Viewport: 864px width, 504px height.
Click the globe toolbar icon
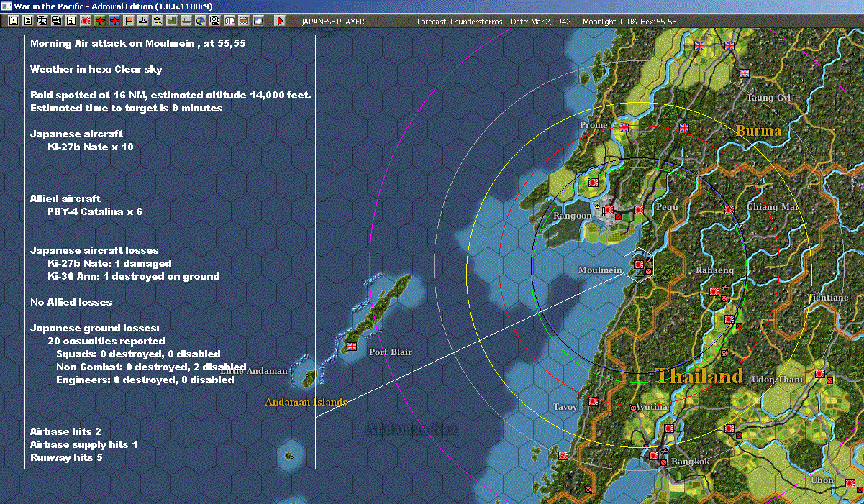coord(200,21)
